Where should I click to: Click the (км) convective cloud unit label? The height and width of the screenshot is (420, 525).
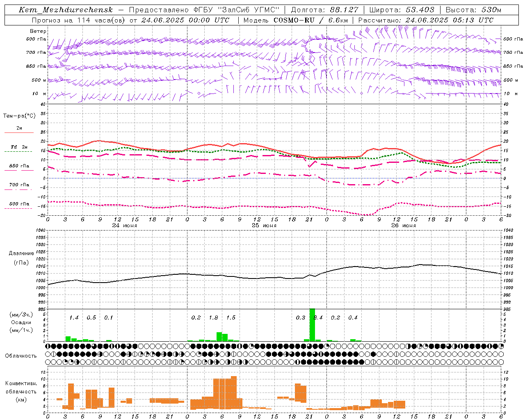tap(21, 400)
